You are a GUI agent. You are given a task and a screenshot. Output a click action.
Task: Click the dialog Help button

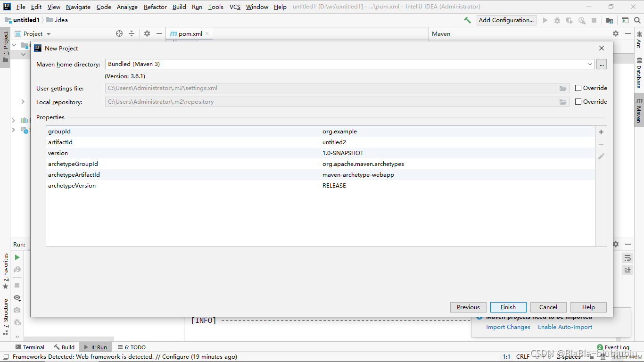588,307
